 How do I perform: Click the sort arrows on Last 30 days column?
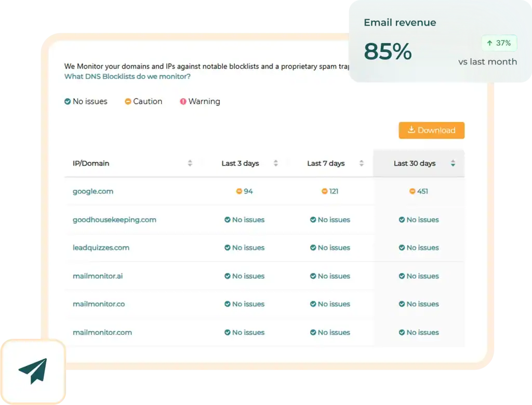pyautogui.click(x=453, y=163)
